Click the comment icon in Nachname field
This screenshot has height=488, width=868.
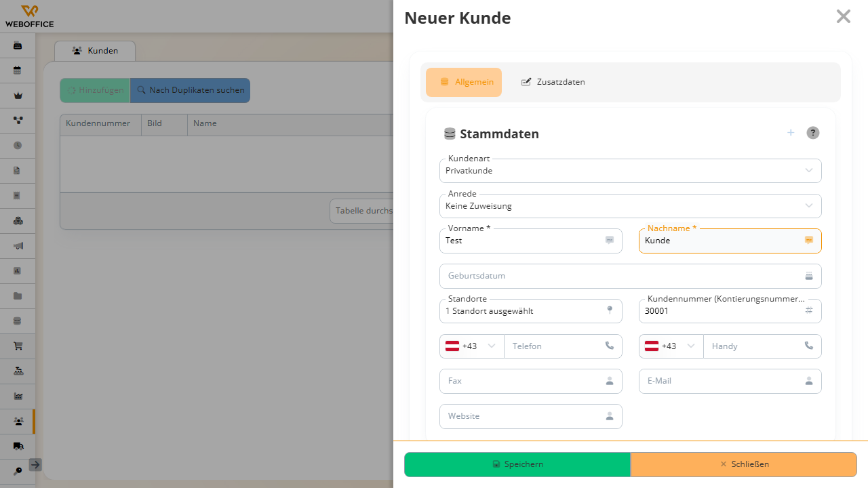point(808,240)
